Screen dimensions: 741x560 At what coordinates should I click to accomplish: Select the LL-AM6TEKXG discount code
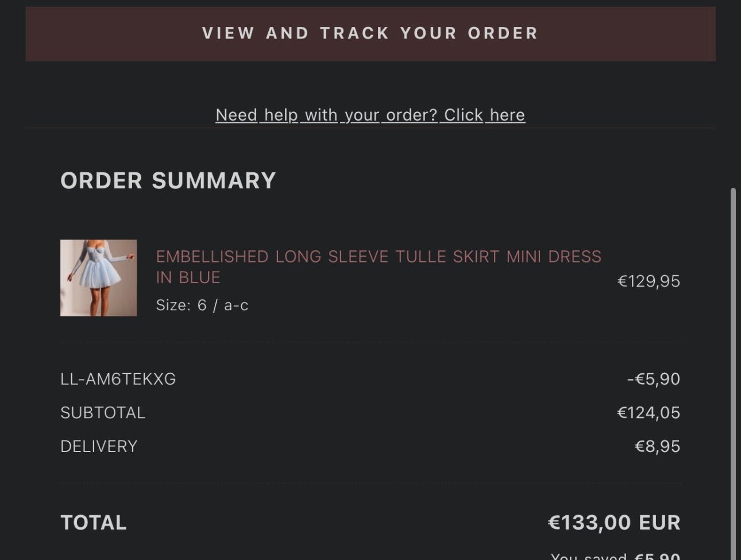118,379
